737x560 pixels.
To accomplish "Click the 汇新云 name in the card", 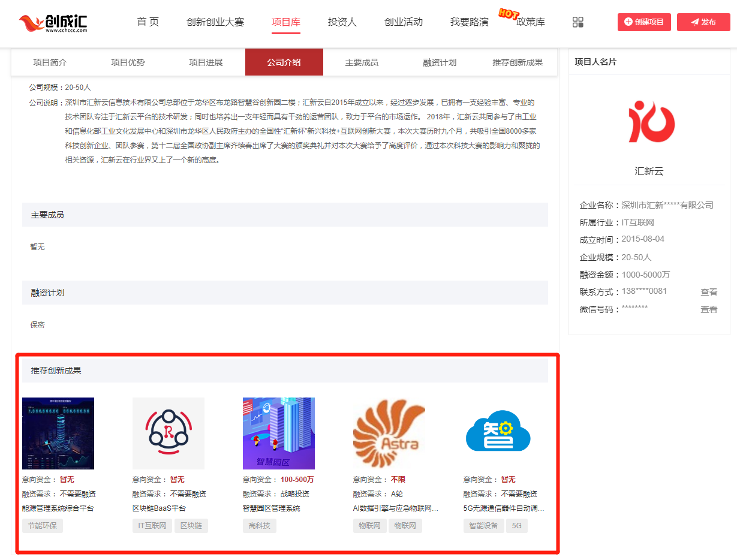I will coord(649,171).
